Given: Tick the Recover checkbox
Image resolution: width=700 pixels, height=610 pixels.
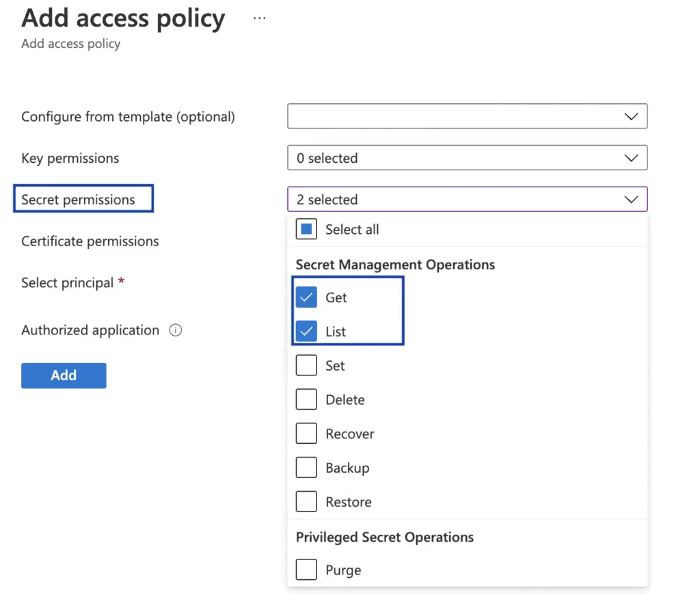Looking at the screenshot, I should point(306,433).
